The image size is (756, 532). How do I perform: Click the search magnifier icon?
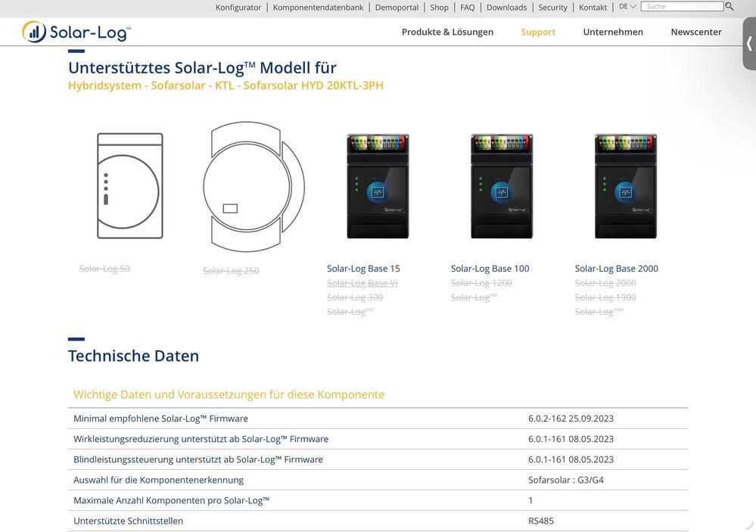pyautogui.click(x=730, y=7)
